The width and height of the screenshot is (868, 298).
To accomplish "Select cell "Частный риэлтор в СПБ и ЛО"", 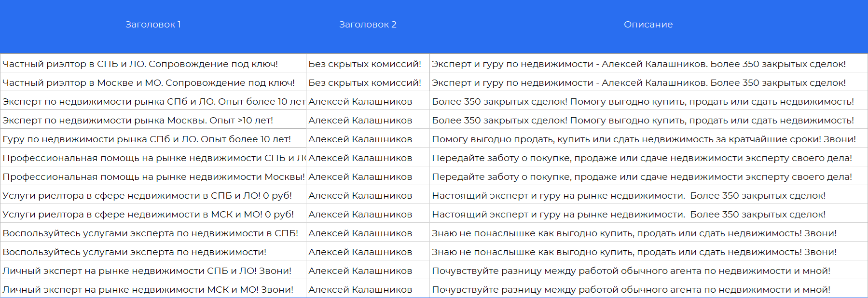I will 140,64.
